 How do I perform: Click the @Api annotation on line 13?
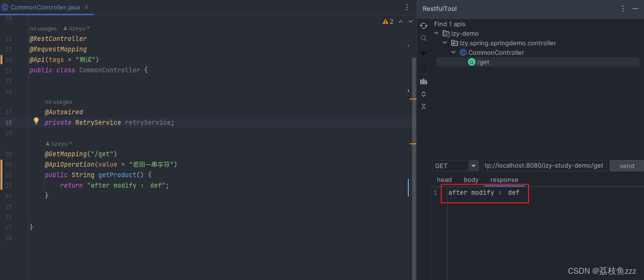(37, 60)
